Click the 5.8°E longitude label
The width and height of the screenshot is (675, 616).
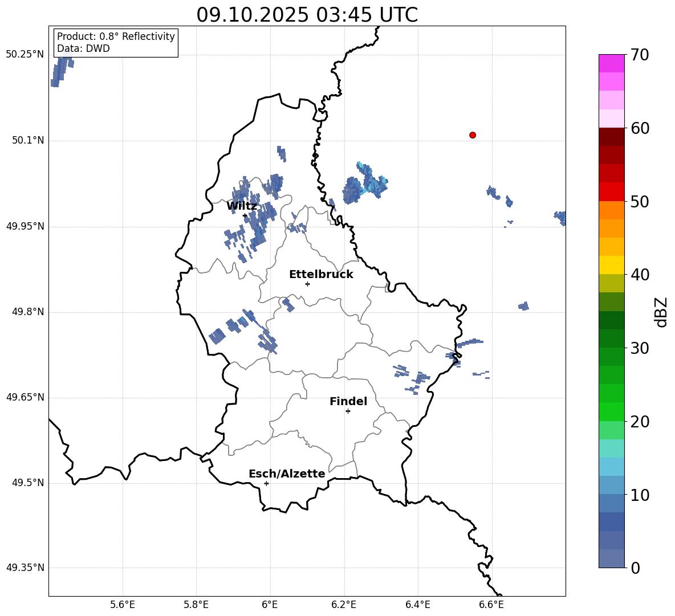[x=196, y=605]
